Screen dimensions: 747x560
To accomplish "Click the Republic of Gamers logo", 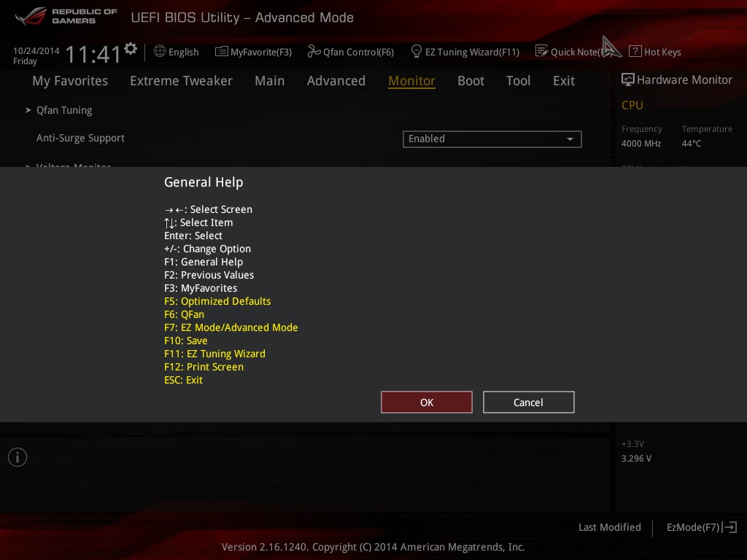I will coord(66,16).
